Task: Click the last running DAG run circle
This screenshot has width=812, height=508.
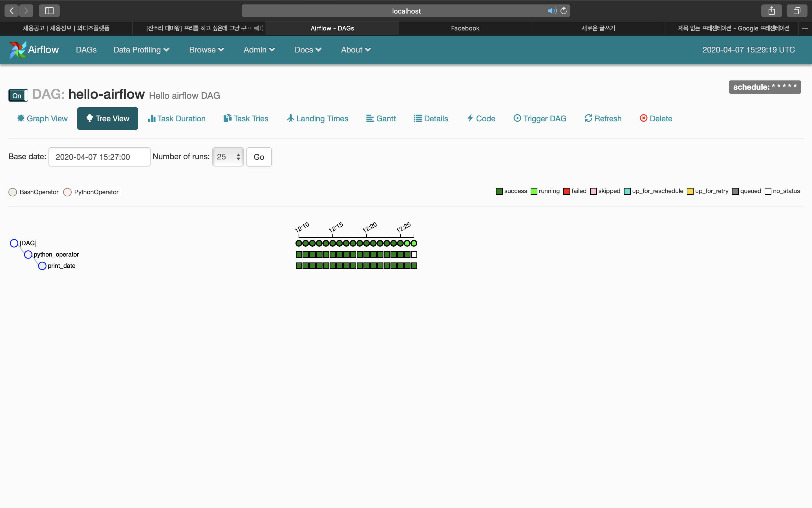Action: tap(414, 243)
